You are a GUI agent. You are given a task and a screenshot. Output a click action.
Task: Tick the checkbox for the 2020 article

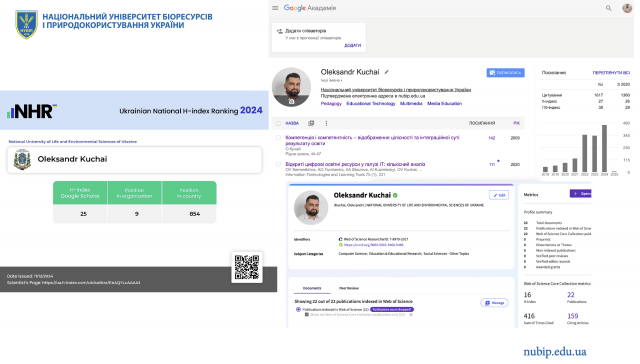[278, 164]
